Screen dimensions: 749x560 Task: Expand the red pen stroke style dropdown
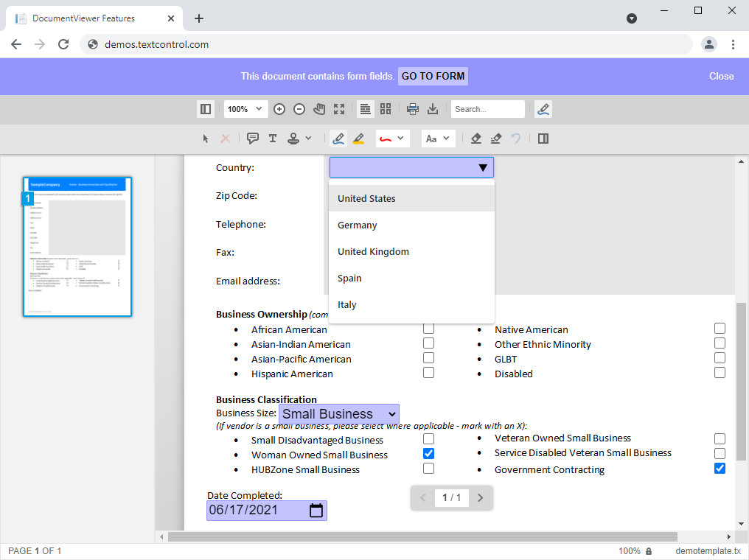[x=392, y=139]
